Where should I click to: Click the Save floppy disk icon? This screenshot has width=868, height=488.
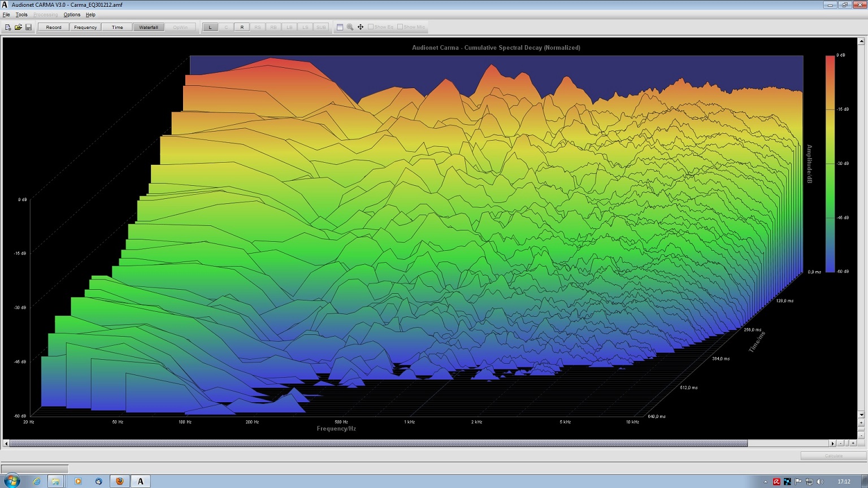click(28, 27)
